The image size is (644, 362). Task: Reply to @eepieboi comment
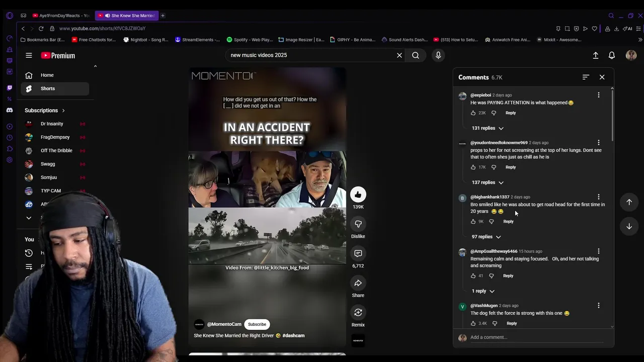pyautogui.click(x=510, y=113)
